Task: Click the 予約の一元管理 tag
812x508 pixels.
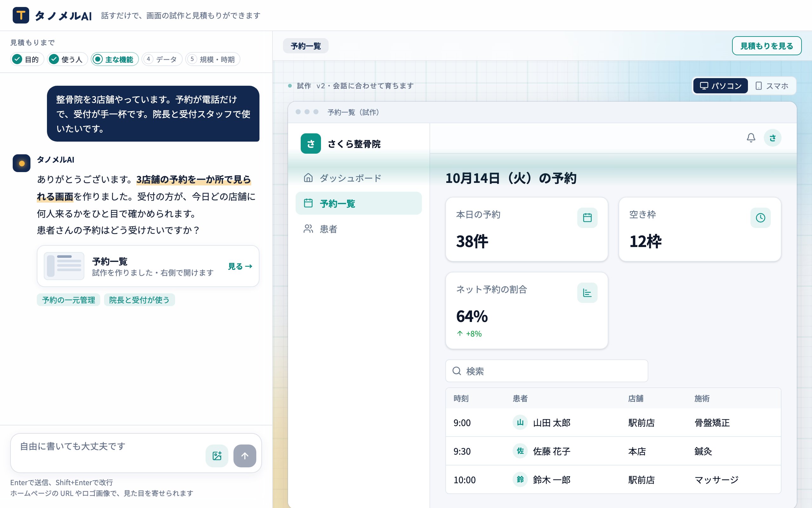Action: [69, 300]
